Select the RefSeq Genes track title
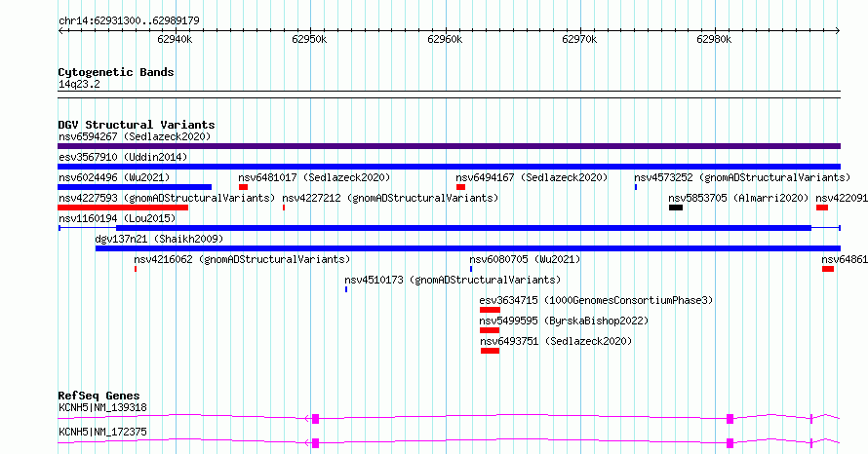This screenshot has width=868, height=454. click(x=99, y=396)
